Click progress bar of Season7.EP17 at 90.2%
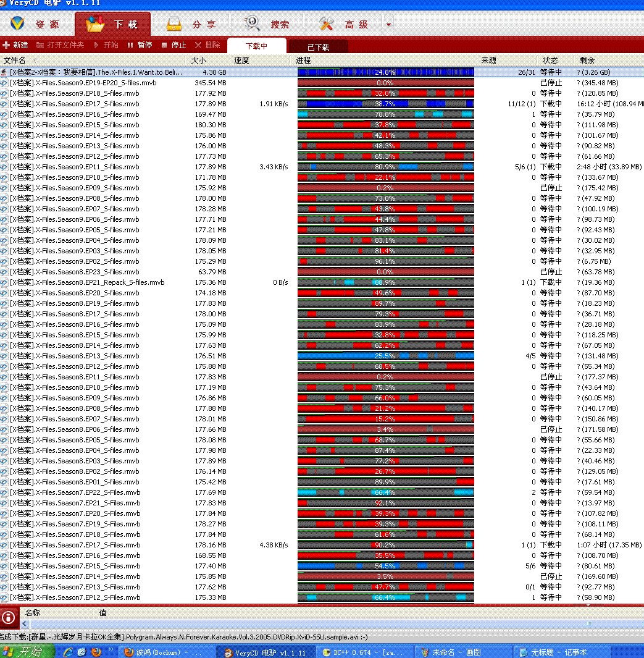644x658 pixels. [x=386, y=545]
